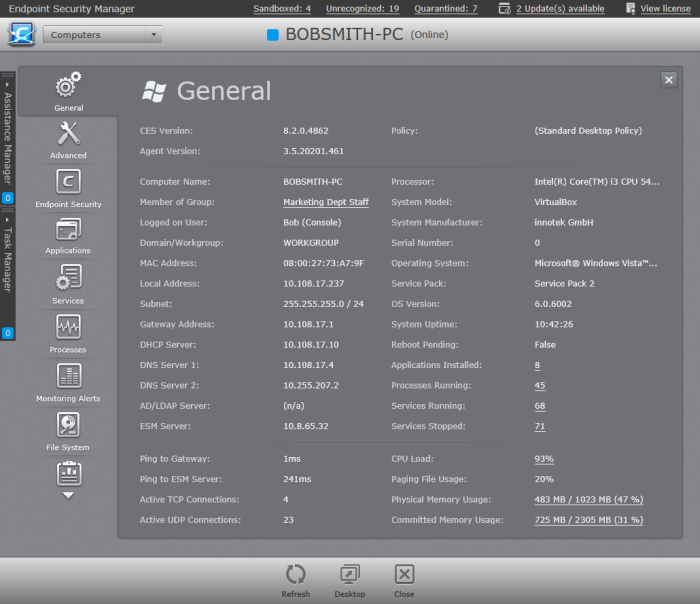Open the Applications section
700x604 pixels.
pyautogui.click(x=68, y=236)
